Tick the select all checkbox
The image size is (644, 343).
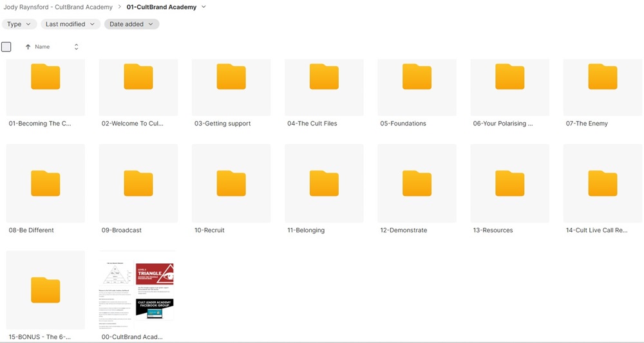[x=6, y=47]
